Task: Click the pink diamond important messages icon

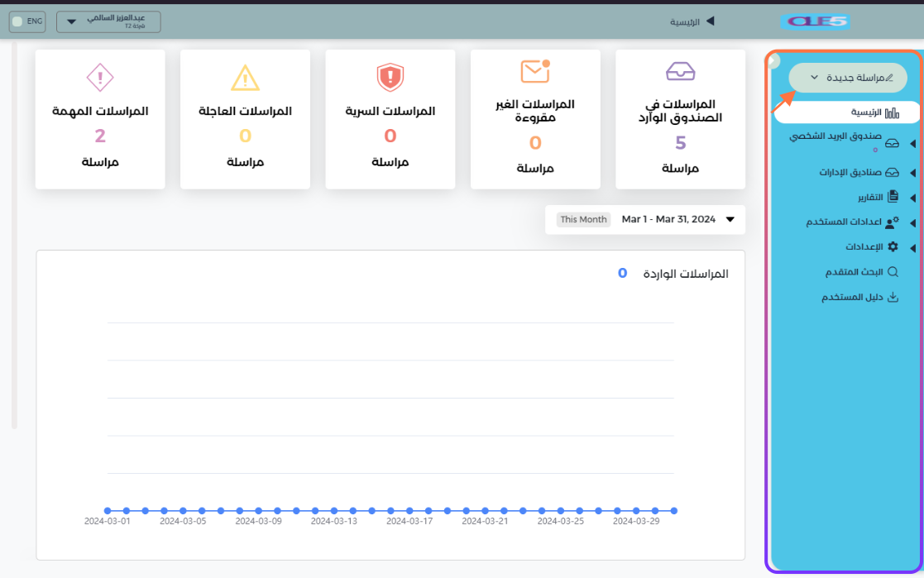Action: click(x=100, y=77)
